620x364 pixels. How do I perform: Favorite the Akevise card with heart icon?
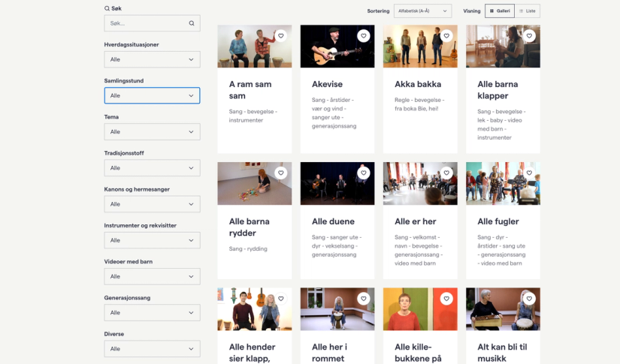pyautogui.click(x=364, y=36)
